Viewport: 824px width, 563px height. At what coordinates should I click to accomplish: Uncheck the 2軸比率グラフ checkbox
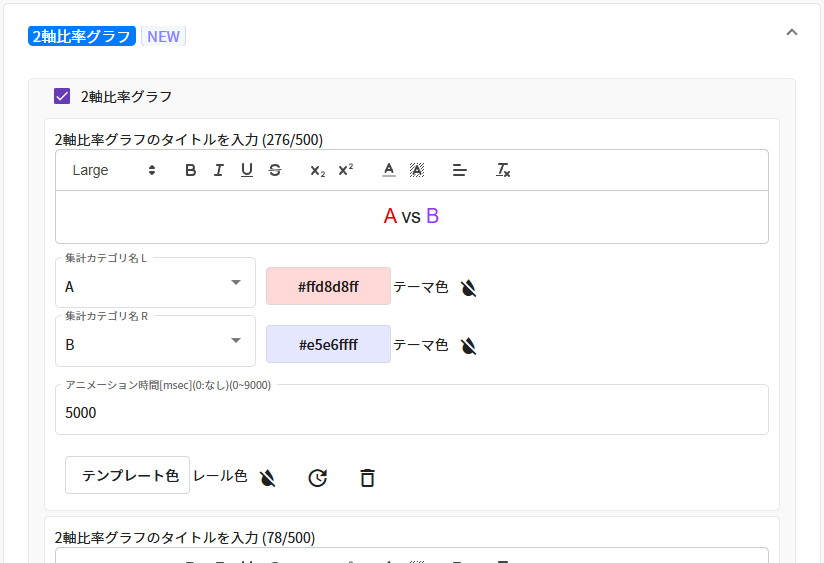pos(62,96)
